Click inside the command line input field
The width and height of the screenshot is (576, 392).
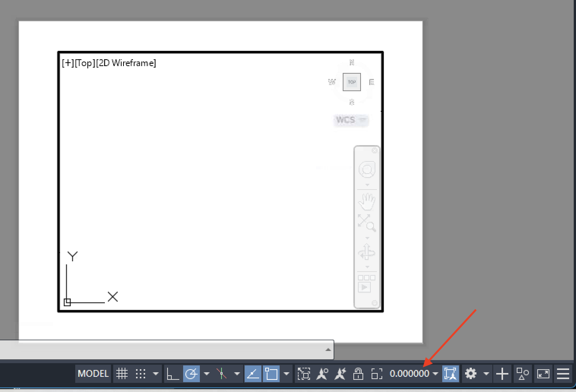pyautogui.click(x=163, y=350)
